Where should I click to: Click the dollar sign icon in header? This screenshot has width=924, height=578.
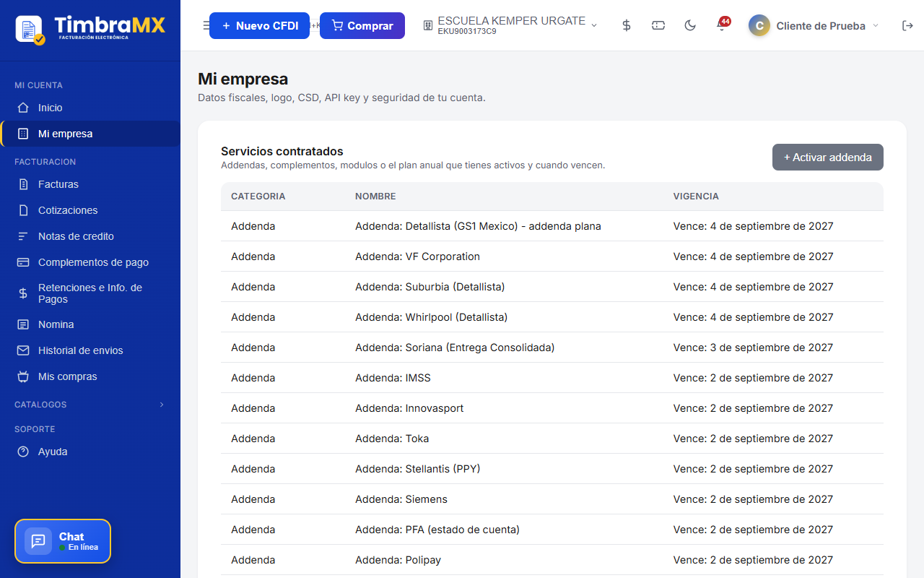(x=627, y=25)
